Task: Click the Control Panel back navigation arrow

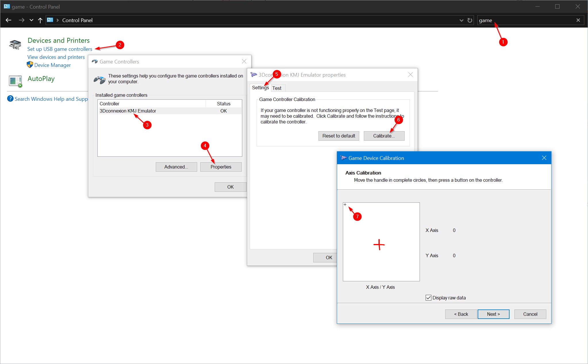Action: 8,20
